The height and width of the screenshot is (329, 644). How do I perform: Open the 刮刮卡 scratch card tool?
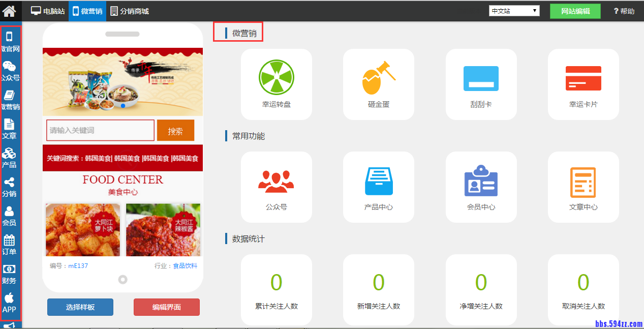click(481, 84)
